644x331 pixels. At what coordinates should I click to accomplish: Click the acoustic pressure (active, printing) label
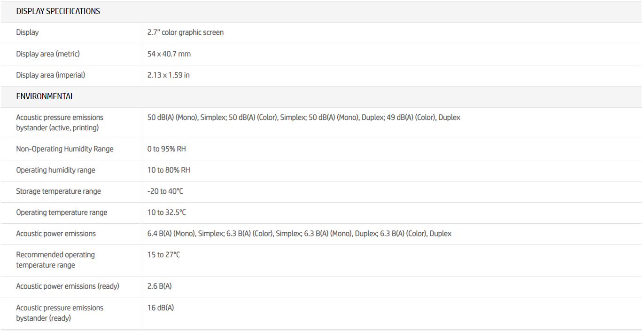(x=60, y=123)
